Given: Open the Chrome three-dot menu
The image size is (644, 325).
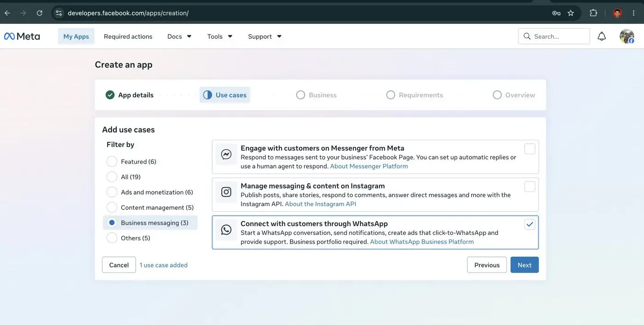Looking at the screenshot, I should pyautogui.click(x=634, y=13).
